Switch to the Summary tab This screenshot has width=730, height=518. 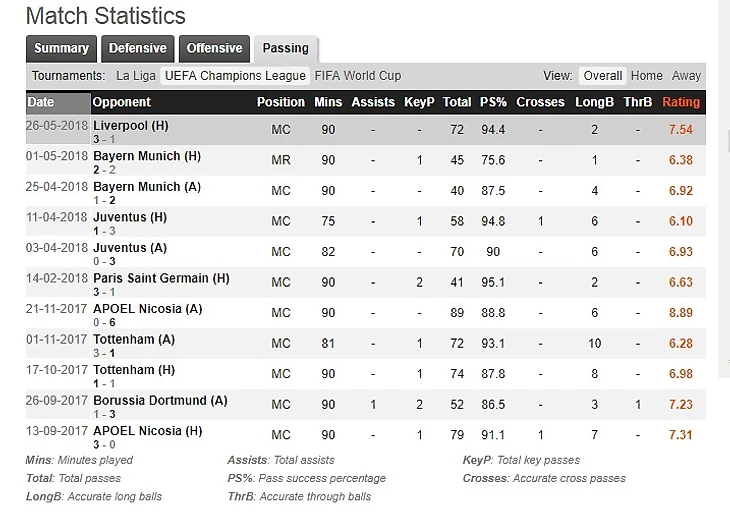(x=61, y=48)
